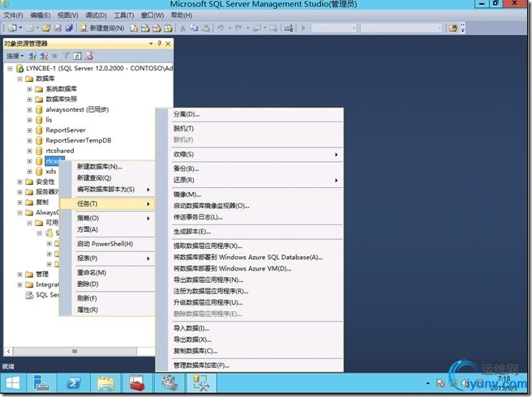The height and width of the screenshot is (397, 532).
Task: Click the Execute play arrow icon
Action: click(303, 28)
